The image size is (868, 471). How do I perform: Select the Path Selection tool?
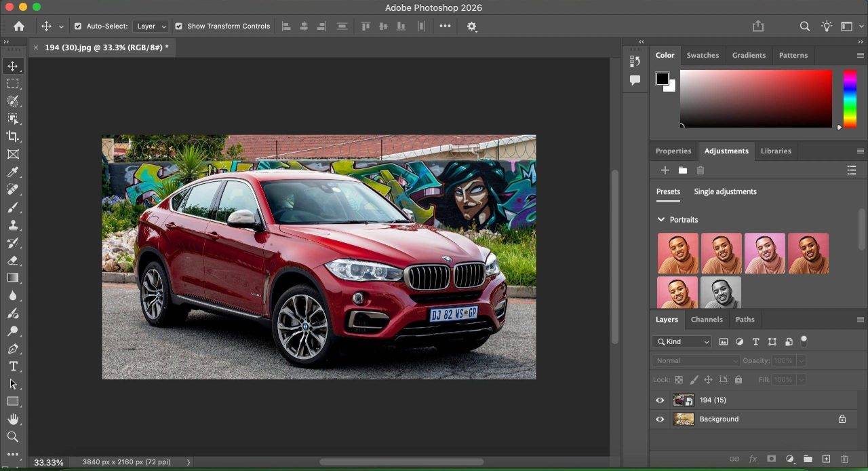13,384
